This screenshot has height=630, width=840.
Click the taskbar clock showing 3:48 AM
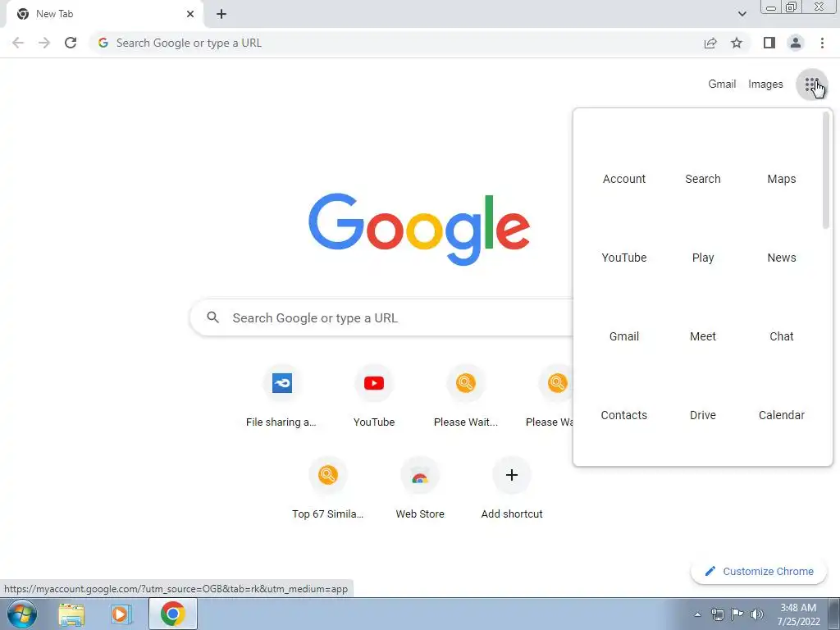[x=798, y=614]
